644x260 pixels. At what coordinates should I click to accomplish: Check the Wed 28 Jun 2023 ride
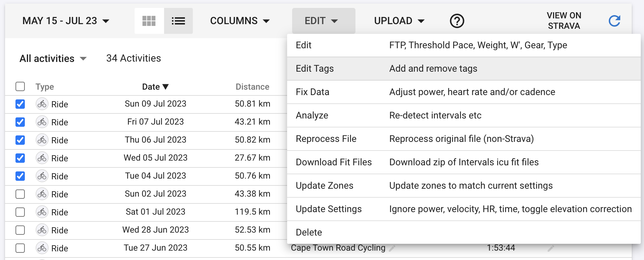click(x=20, y=230)
